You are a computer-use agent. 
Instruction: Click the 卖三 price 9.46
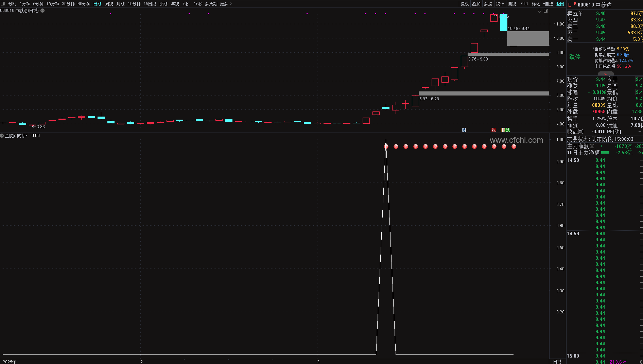coord(601,26)
